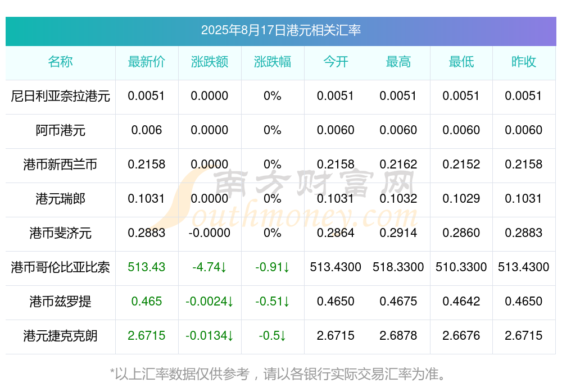Select the 最新价 column header
The image size is (562, 392).
[x=146, y=62]
